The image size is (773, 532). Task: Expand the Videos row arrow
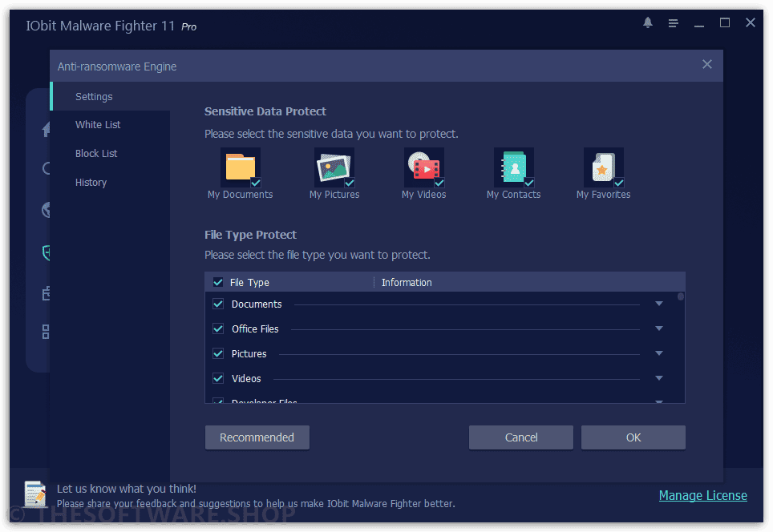659,378
